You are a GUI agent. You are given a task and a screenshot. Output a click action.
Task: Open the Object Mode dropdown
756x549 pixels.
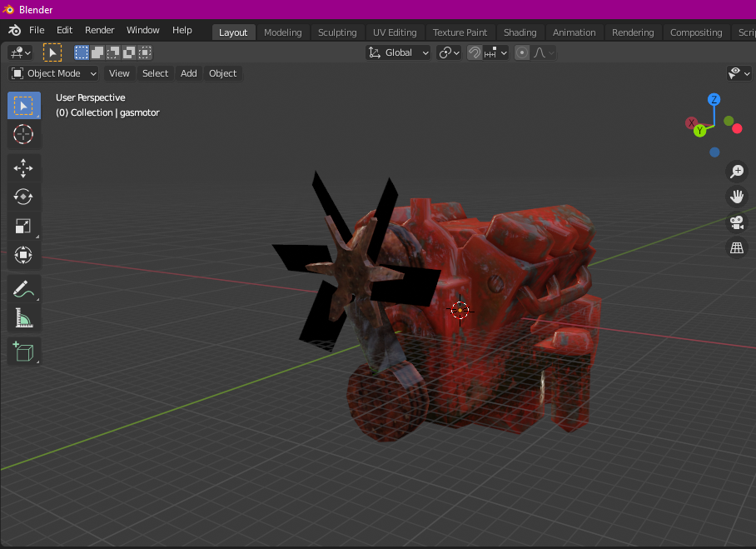pyautogui.click(x=53, y=73)
